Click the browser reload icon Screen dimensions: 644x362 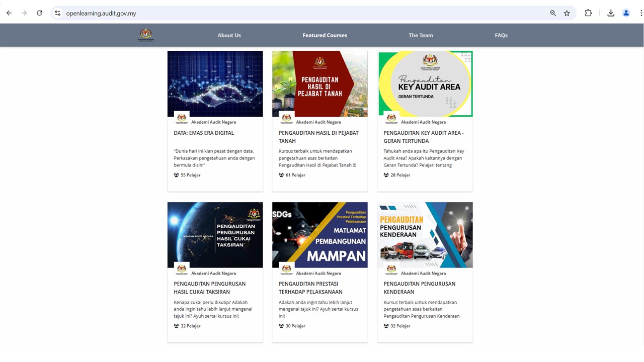pyautogui.click(x=39, y=13)
